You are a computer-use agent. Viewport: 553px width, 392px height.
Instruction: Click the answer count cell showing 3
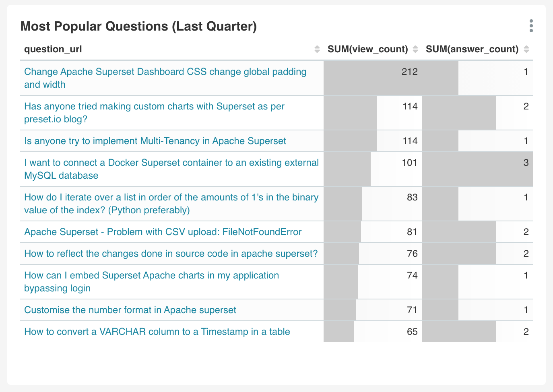tap(526, 163)
